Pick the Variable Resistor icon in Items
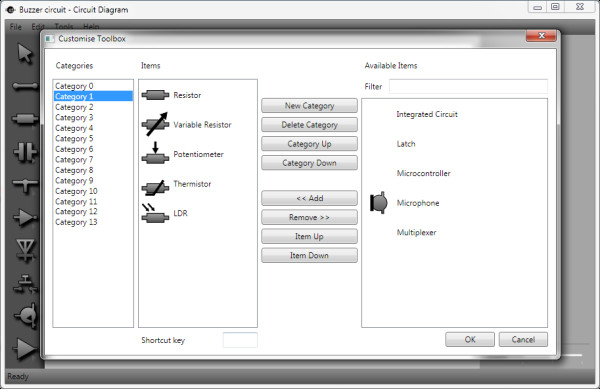The width and height of the screenshot is (600, 389). [x=155, y=124]
